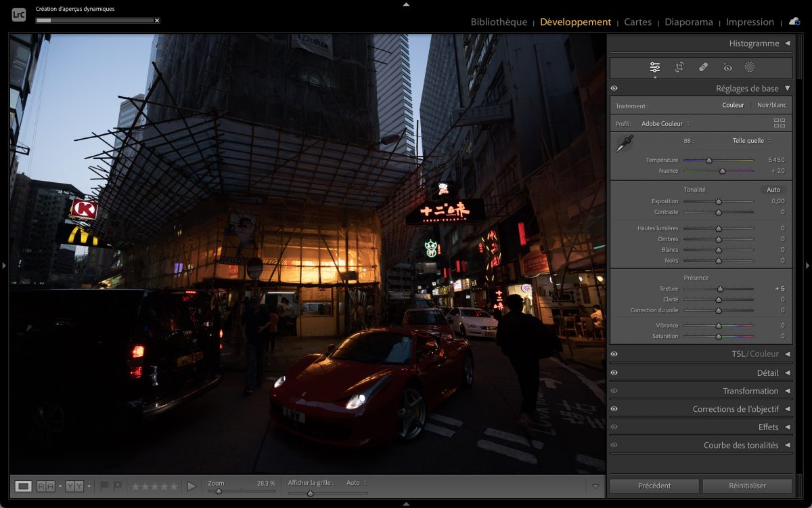The height and width of the screenshot is (508, 812).
Task: Click the Auto tonality button
Action: tap(773, 190)
